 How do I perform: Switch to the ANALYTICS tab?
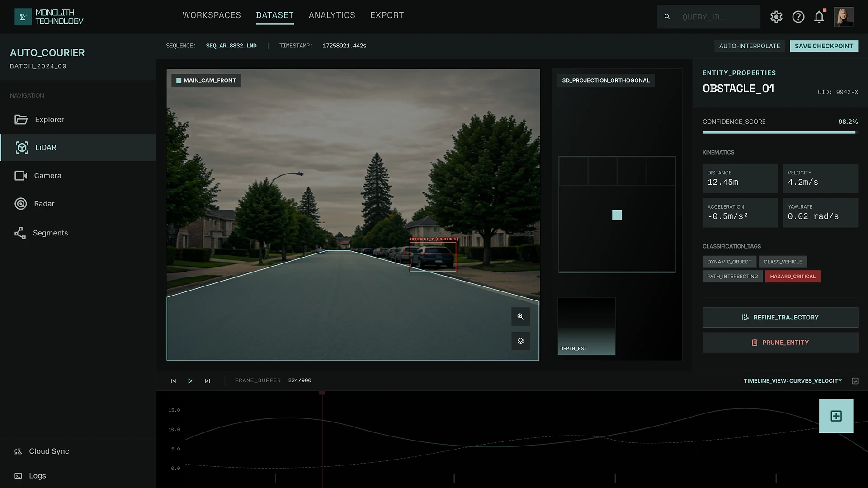tap(332, 15)
